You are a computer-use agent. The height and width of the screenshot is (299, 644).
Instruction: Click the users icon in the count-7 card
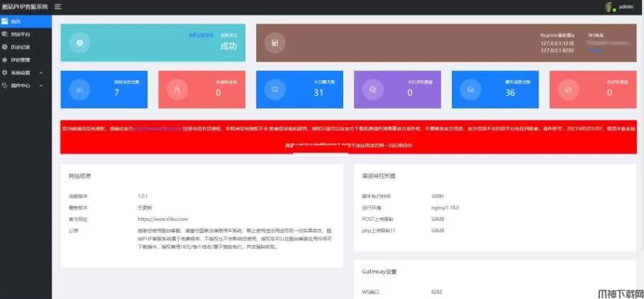click(79, 89)
